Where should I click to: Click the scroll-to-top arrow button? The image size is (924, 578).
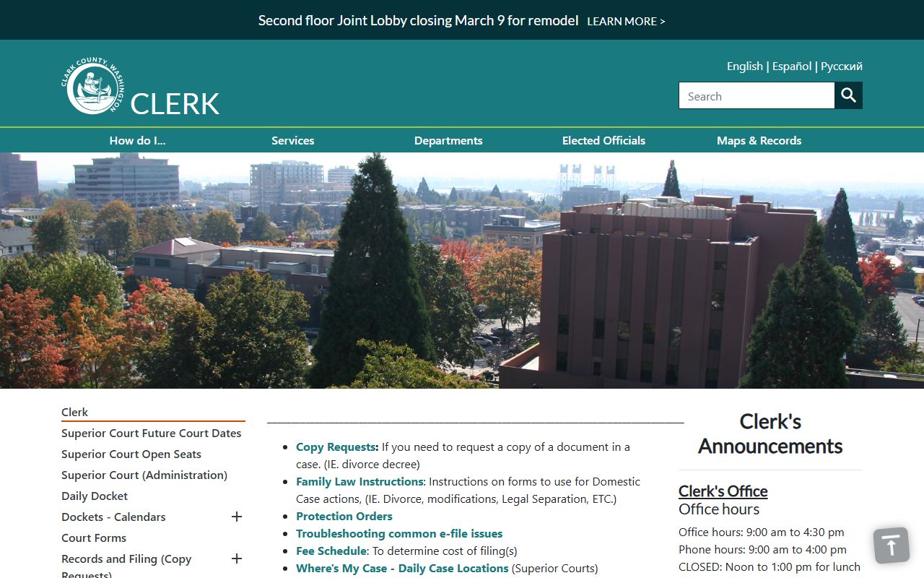891,545
